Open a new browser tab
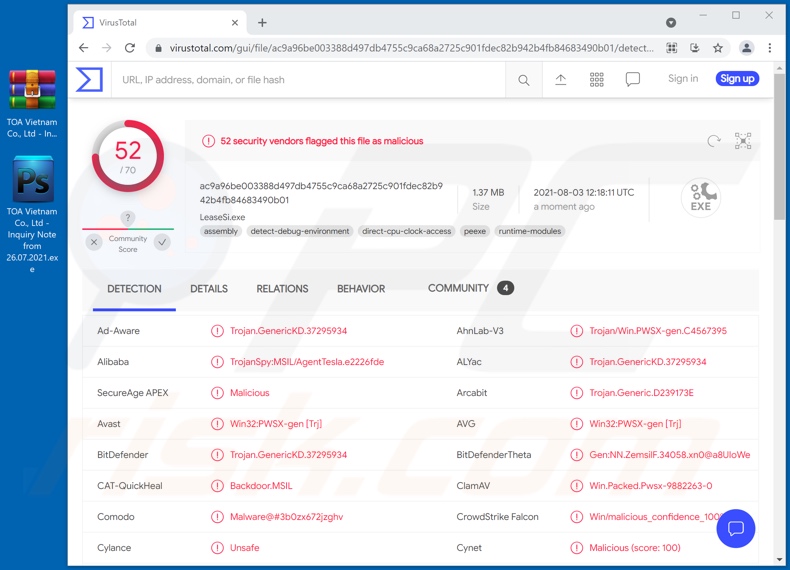Image resolution: width=790 pixels, height=570 pixels. 262,23
